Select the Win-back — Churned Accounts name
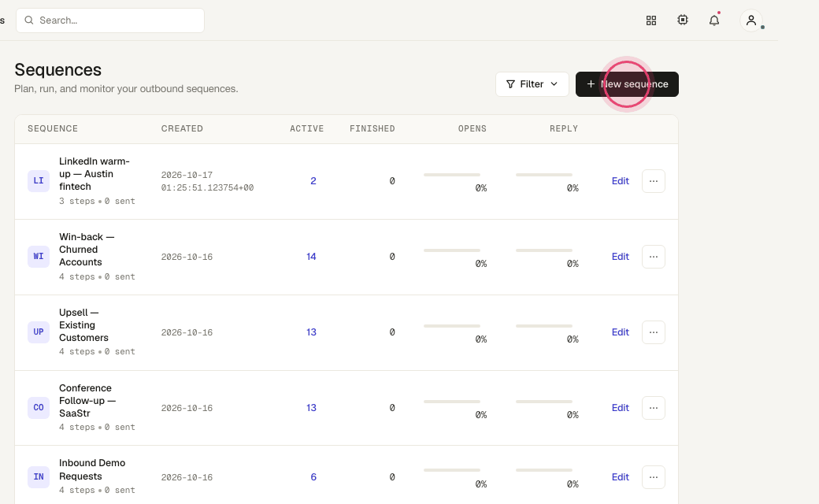The height and width of the screenshot is (504, 819). (x=87, y=250)
